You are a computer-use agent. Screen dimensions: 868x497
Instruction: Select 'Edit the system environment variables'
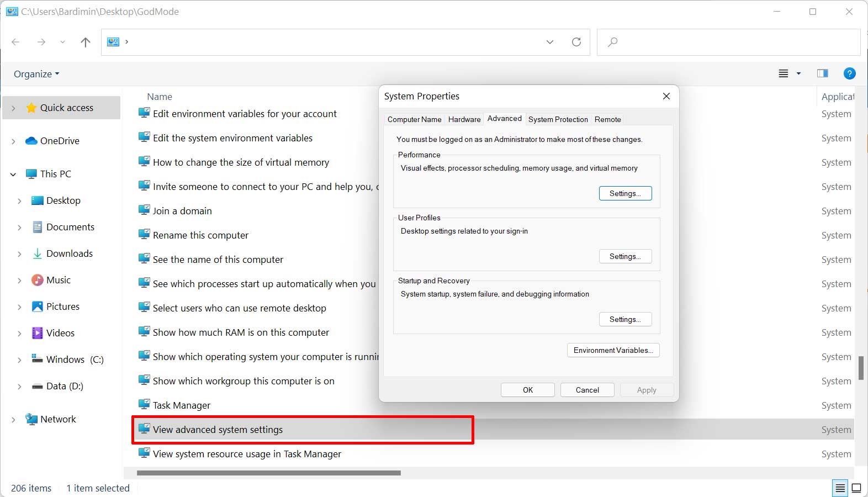tap(232, 138)
